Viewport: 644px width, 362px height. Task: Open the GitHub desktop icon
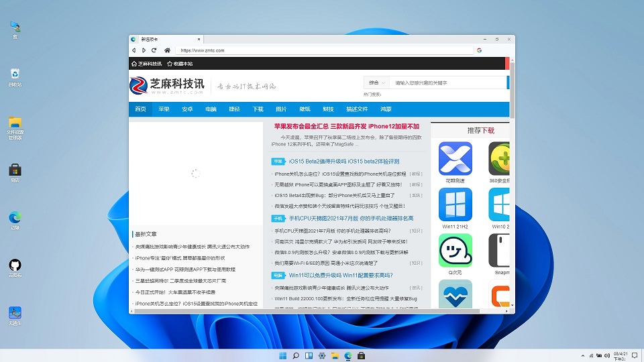[x=15, y=268]
